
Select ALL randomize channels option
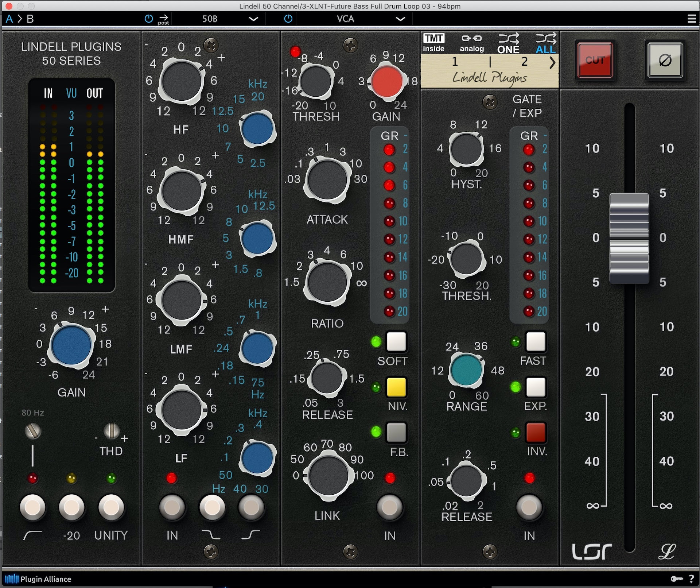[545, 44]
